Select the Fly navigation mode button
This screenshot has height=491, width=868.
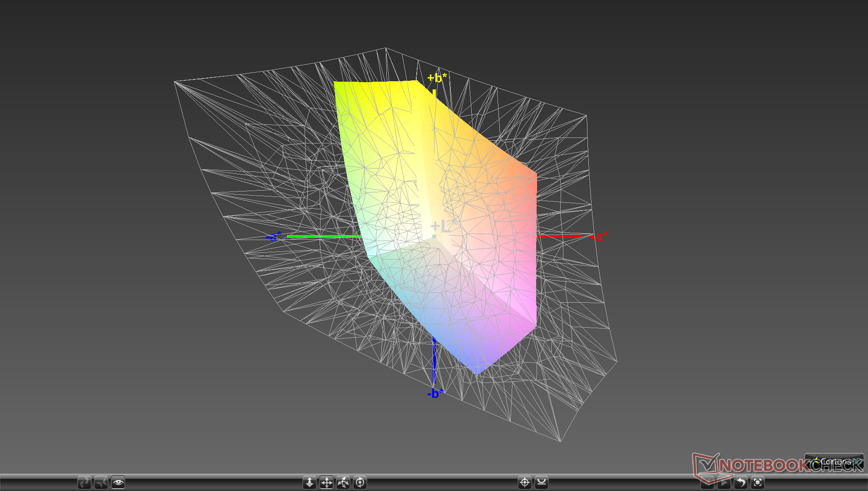pyautogui.click(x=101, y=482)
